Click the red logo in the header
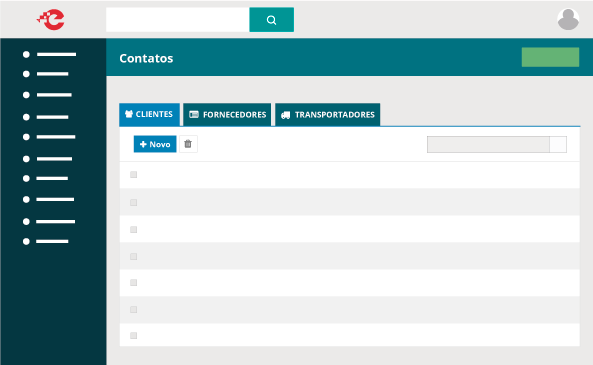The width and height of the screenshot is (593, 365). tap(51, 20)
